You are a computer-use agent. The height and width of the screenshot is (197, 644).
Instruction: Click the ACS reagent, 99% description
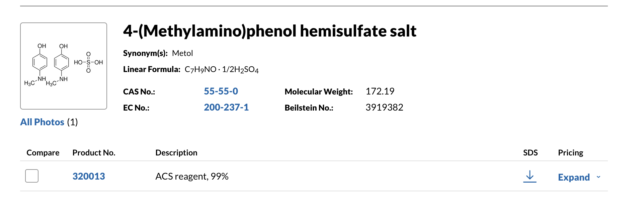click(x=192, y=177)
